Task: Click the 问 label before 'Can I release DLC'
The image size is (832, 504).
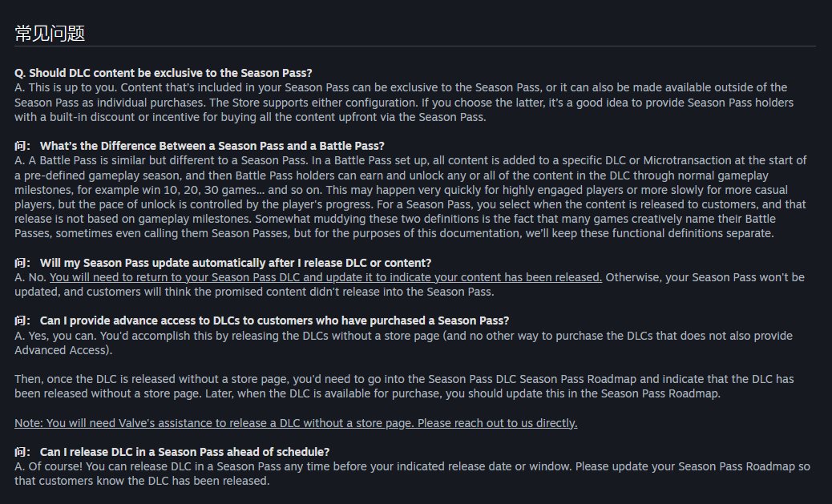Action: [x=22, y=452]
